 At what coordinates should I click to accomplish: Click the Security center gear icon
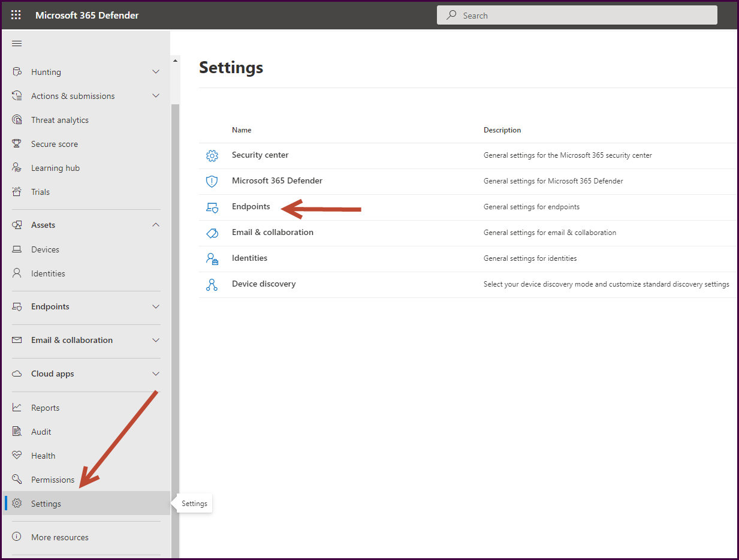coord(212,156)
